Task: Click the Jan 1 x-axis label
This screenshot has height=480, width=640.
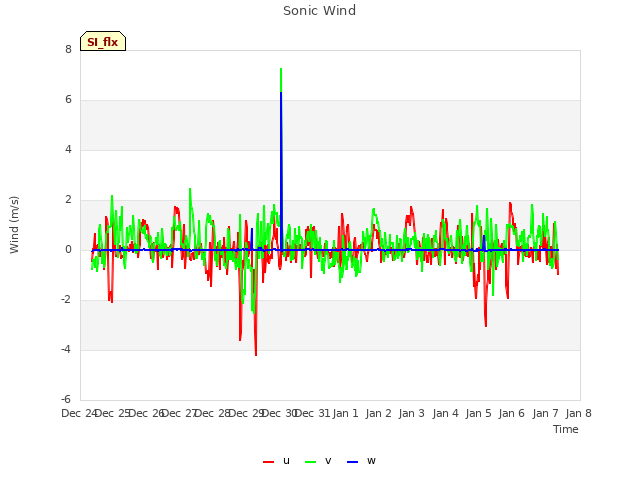Action: click(x=345, y=413)
